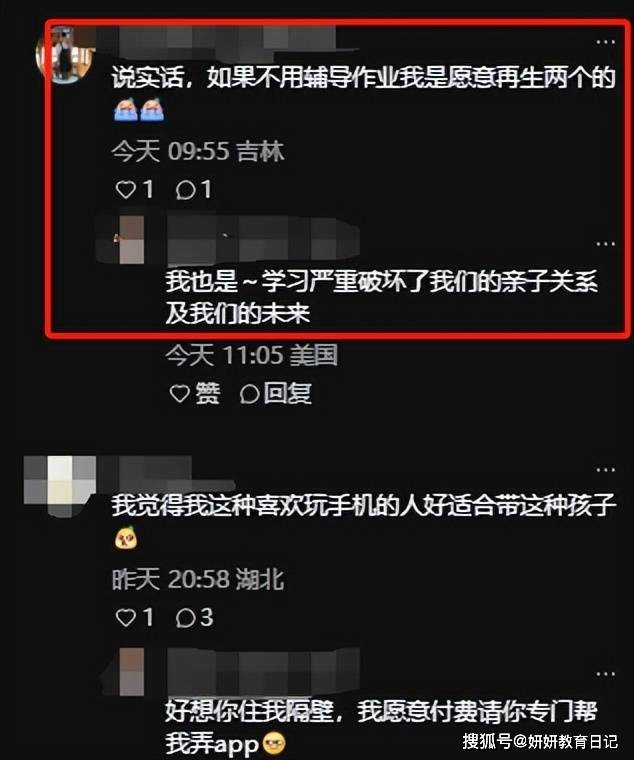Like the Hubei comment about phones
634x760 pixels.
pyautogui.click(x=134, y=618)
